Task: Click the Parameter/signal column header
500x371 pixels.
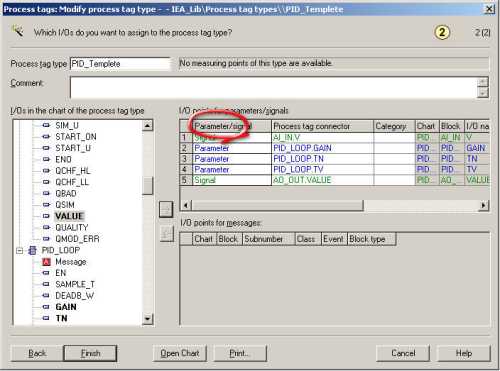Action: point(232,126)
